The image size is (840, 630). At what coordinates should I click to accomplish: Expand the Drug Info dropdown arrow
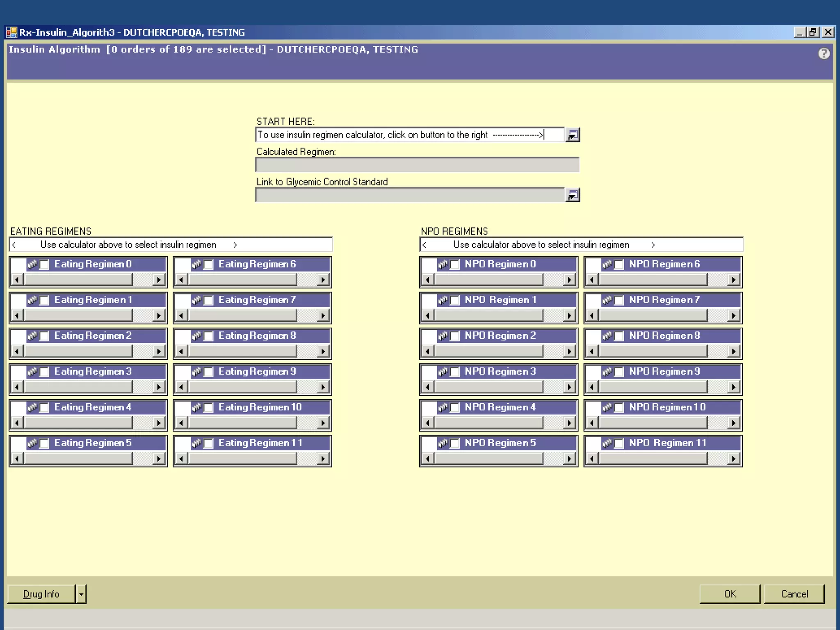[x=81, y=594]
